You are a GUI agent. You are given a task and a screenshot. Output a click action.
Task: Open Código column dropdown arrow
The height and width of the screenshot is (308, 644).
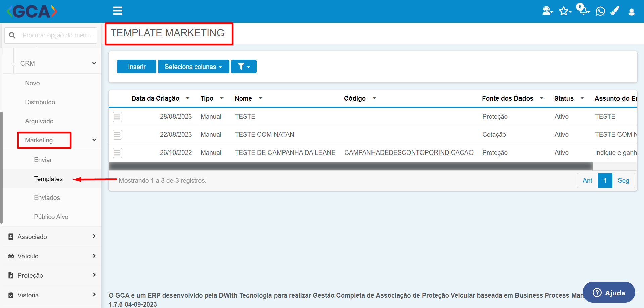[374, 98]
